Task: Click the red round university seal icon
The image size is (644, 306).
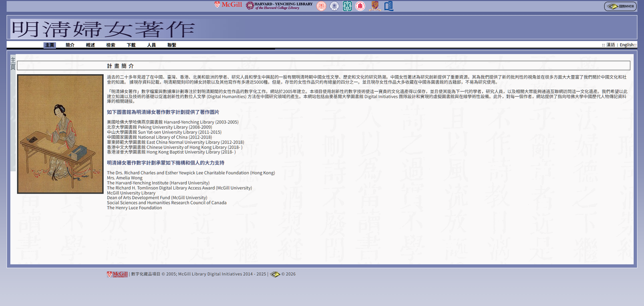Action: point(360,6)
